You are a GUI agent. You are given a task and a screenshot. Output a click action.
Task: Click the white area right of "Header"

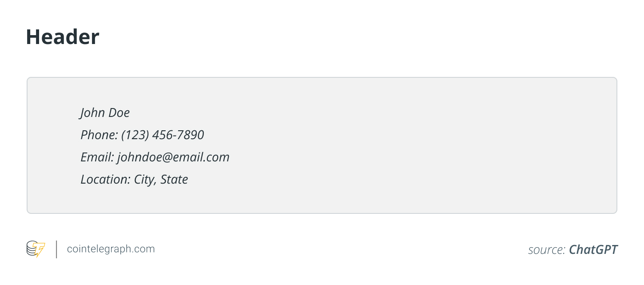[311, 36]
